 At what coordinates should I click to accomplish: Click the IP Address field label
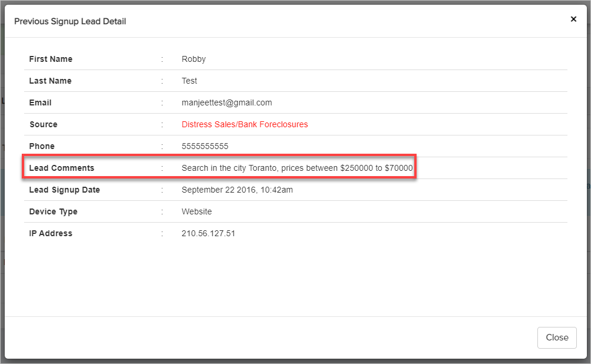[51, 233]
